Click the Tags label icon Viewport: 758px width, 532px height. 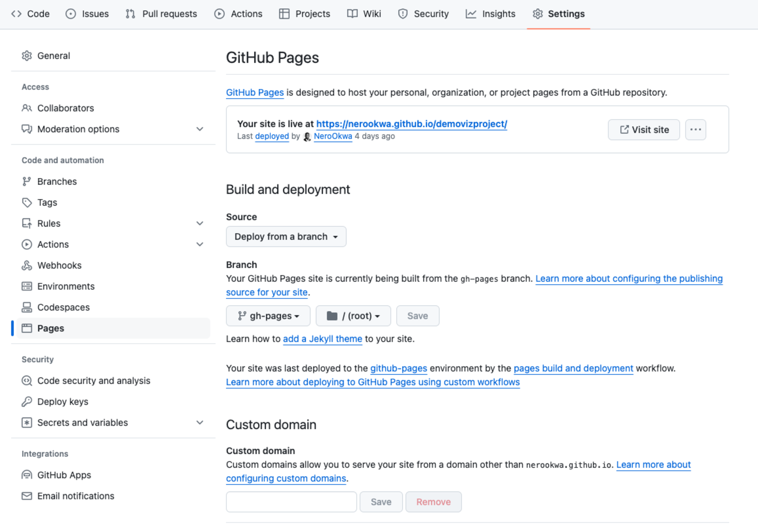point(27,203)
